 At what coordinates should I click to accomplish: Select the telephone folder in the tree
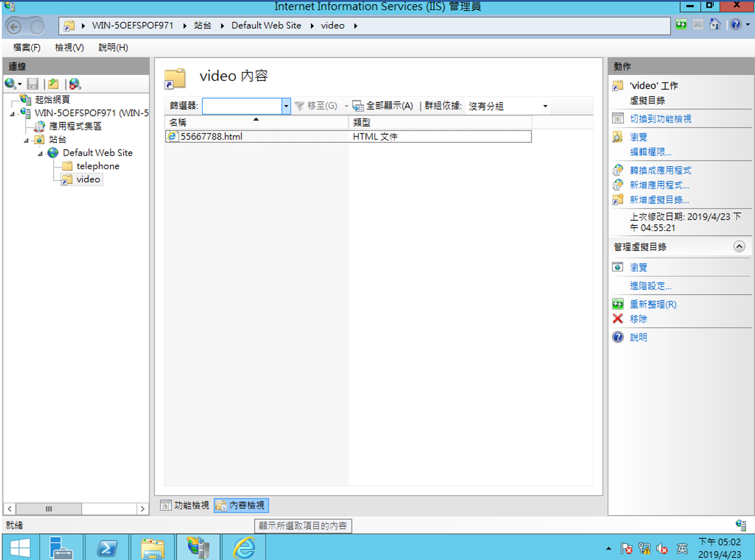click(x=98, y=166)
